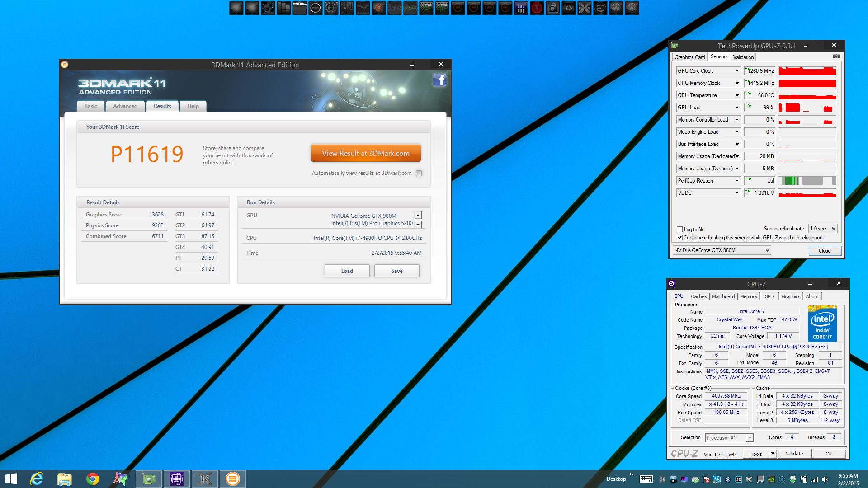Viewport: 868px width, 488px height.
Task: Open the CPU-Z Mainboard tab
Action: tap(723, 296)
